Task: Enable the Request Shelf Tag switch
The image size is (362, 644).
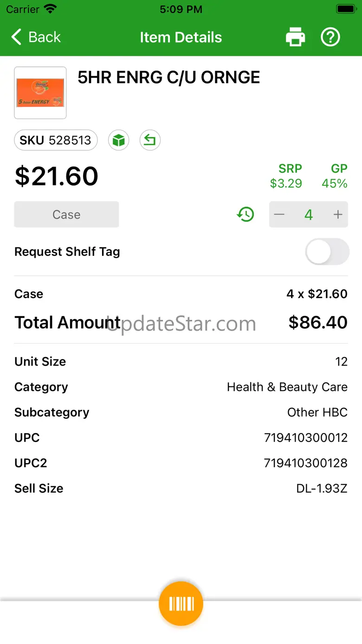Action: 327,252
